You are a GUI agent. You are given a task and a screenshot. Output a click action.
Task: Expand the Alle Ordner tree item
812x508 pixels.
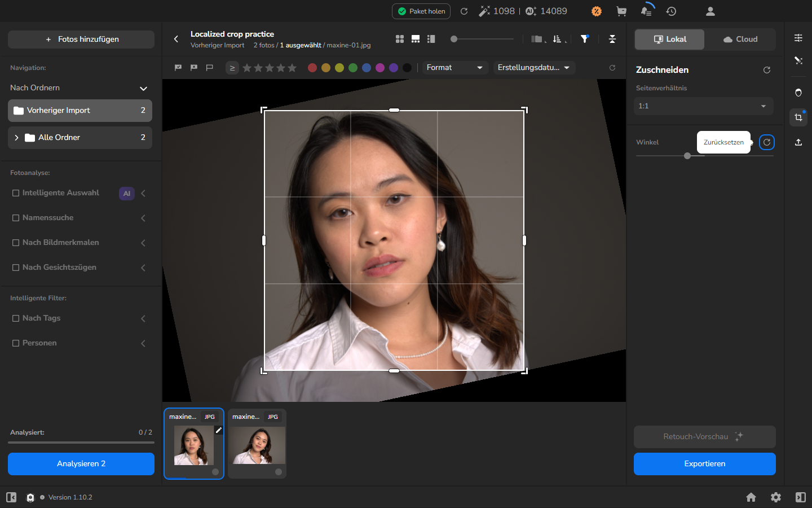pyautogui.click(x=16, y=138)
